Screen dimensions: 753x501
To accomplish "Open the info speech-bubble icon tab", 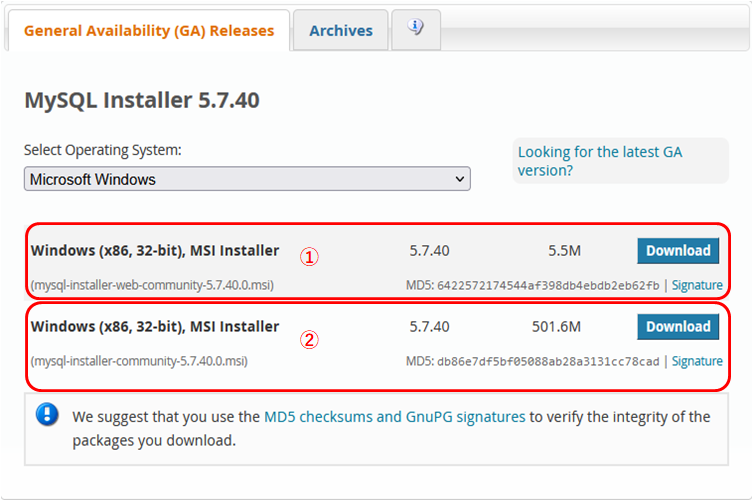I will pos(416,28).
